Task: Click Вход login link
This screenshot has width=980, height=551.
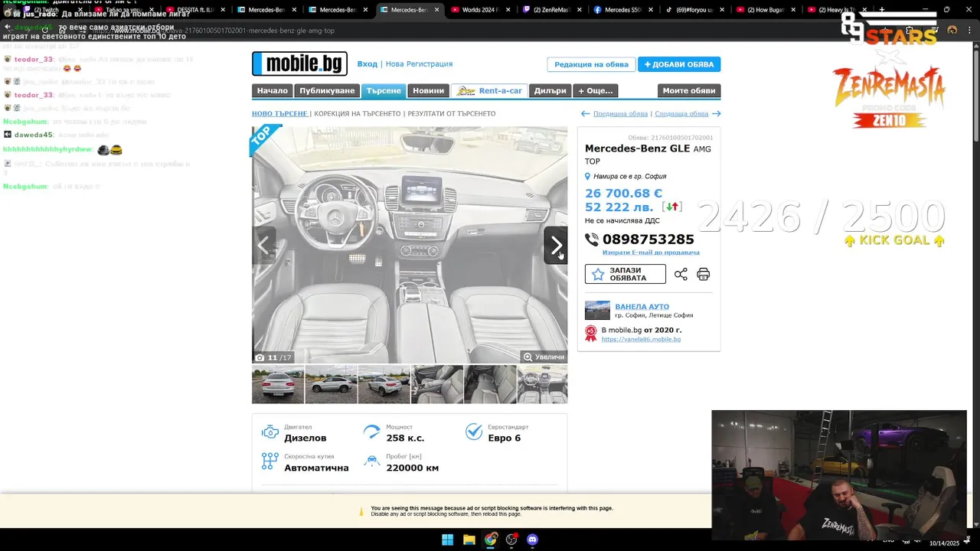Action: 367,64
